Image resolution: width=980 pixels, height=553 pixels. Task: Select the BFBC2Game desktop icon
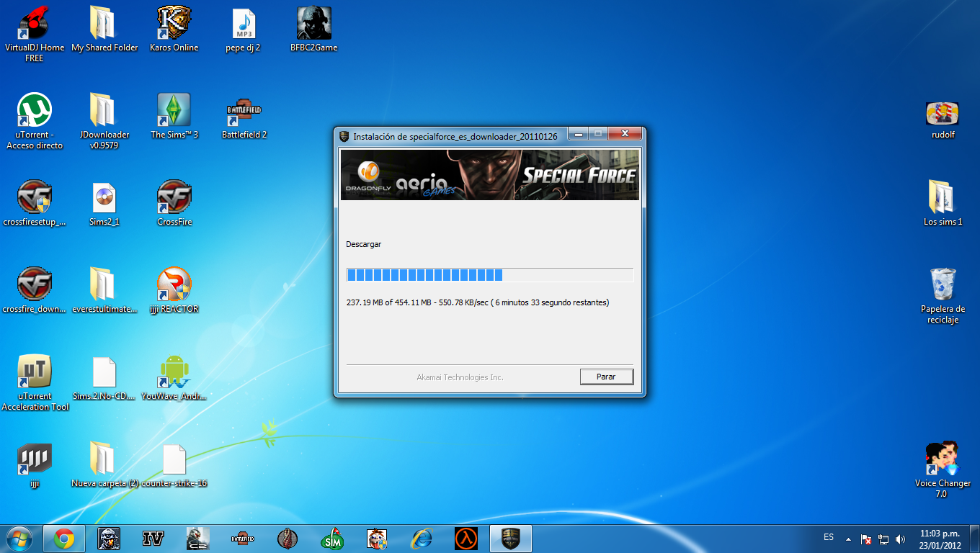(x=313, y=30)
